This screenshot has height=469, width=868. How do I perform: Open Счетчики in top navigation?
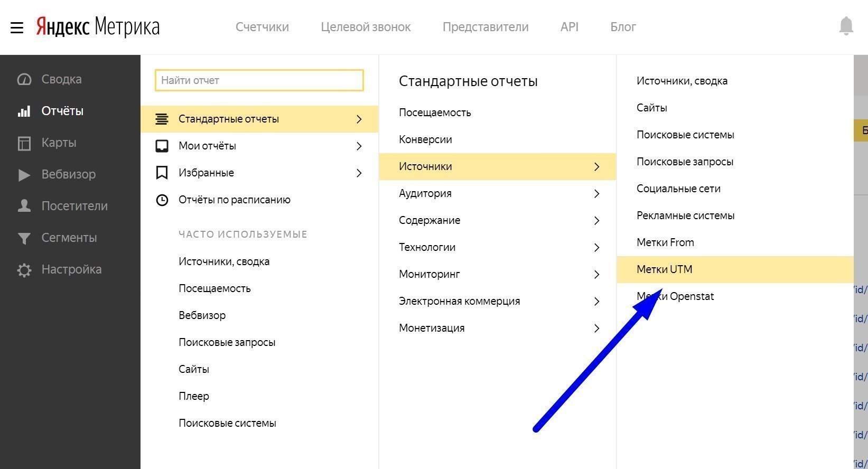click(262, 27)
